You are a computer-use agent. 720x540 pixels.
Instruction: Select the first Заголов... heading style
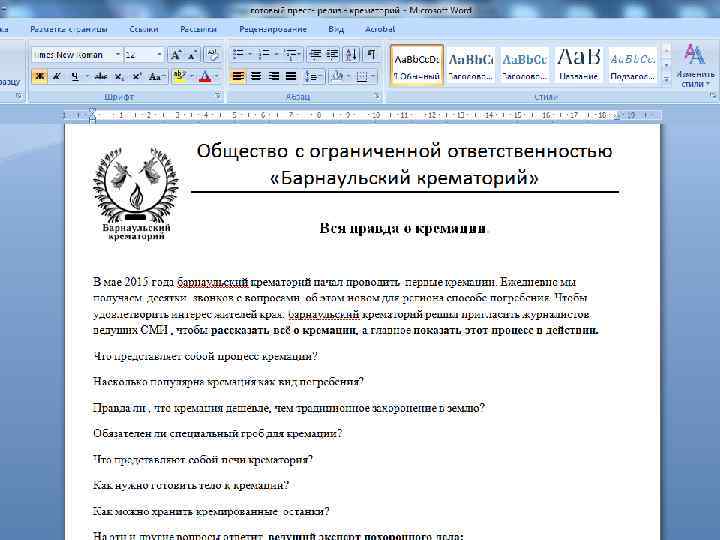[470, 66]
